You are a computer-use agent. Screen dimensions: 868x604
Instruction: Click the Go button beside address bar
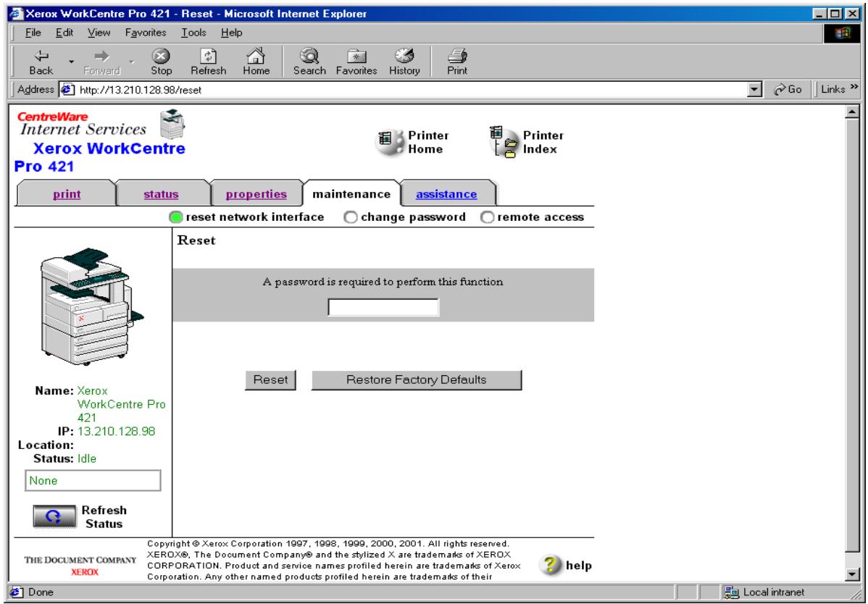[x=788, y=89]
